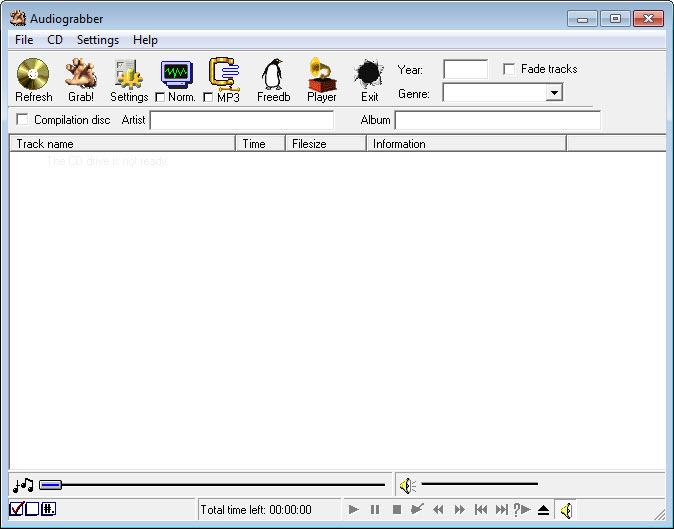
Task: Click the volume slider bar
Action: tap(479, 484)
